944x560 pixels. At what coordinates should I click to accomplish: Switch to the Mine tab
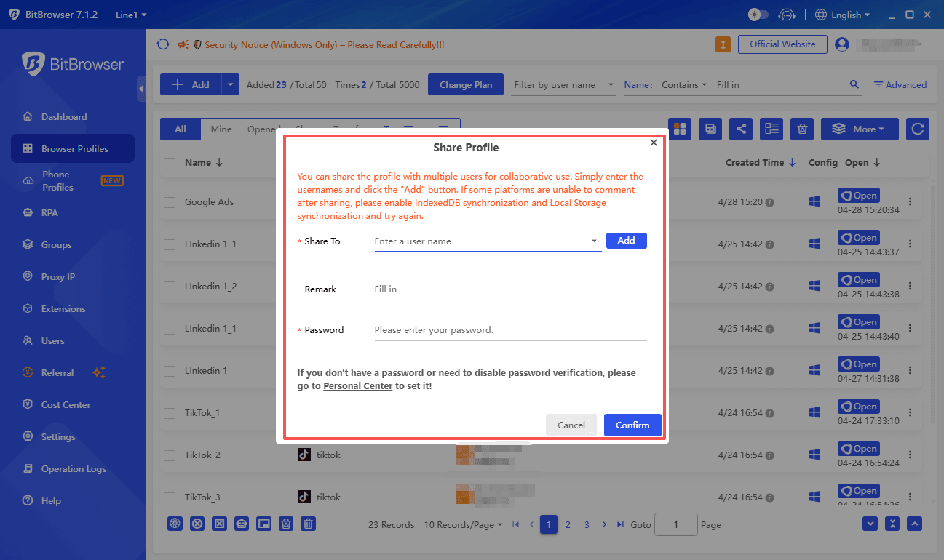pos(221,129)
